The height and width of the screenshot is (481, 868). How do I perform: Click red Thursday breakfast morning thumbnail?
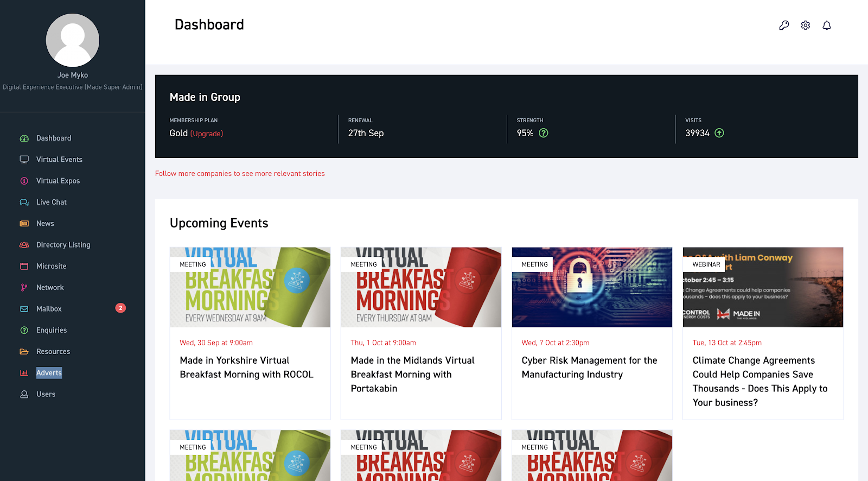[421, 287]
